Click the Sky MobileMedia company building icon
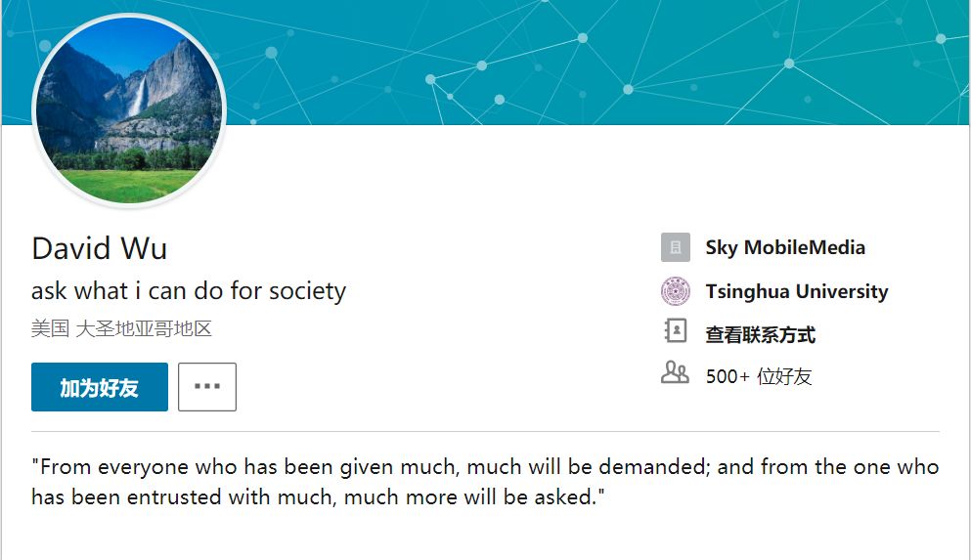Viewport: 971px width, 560px height. [x=675, y=248]
